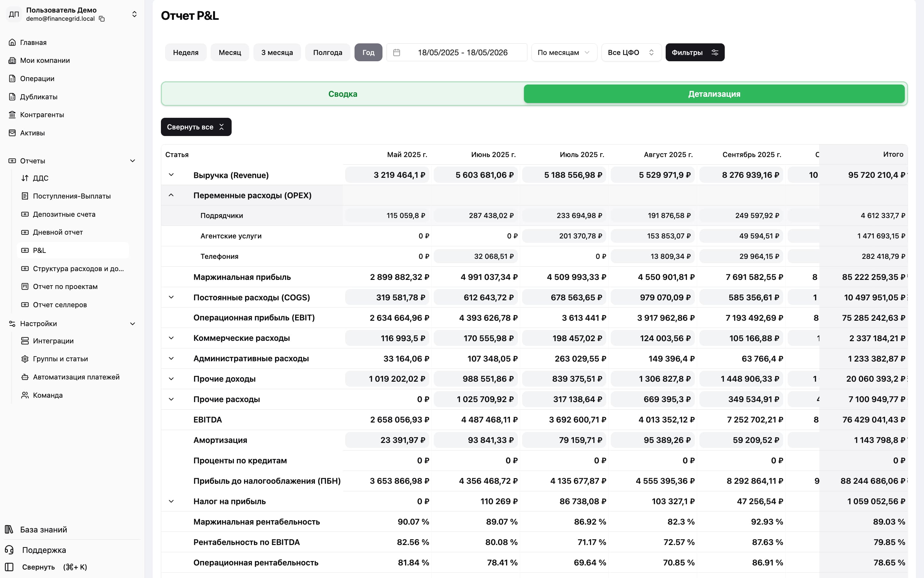This screenshot has height=578, width=924.
Task: Open the Дубликаты sidebar page
Action: tap(39, 97)
